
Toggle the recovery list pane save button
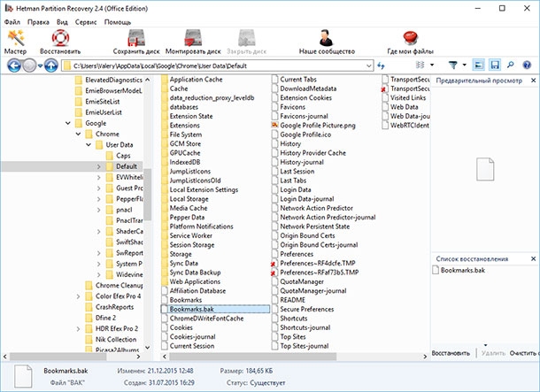[x=495, y=65]
